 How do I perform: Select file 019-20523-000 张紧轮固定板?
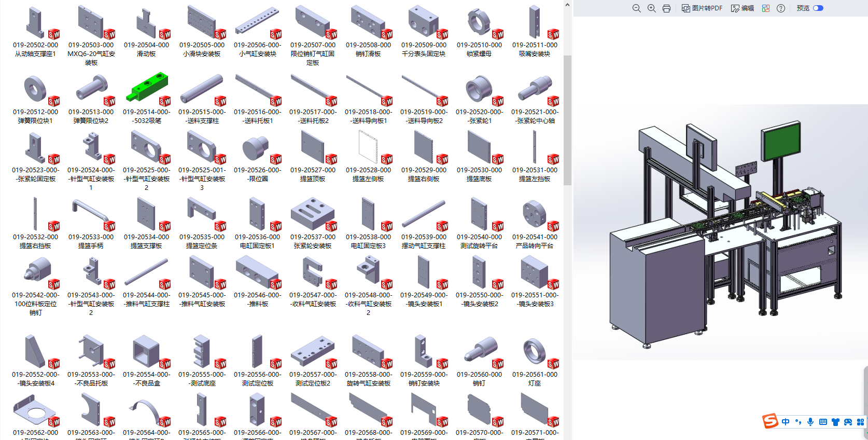tap(36, 157)
